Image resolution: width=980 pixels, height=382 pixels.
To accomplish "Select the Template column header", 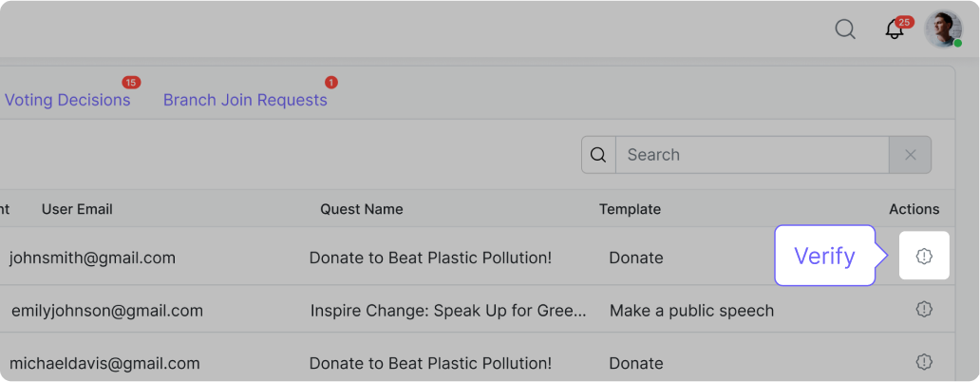I will (630, 209).
